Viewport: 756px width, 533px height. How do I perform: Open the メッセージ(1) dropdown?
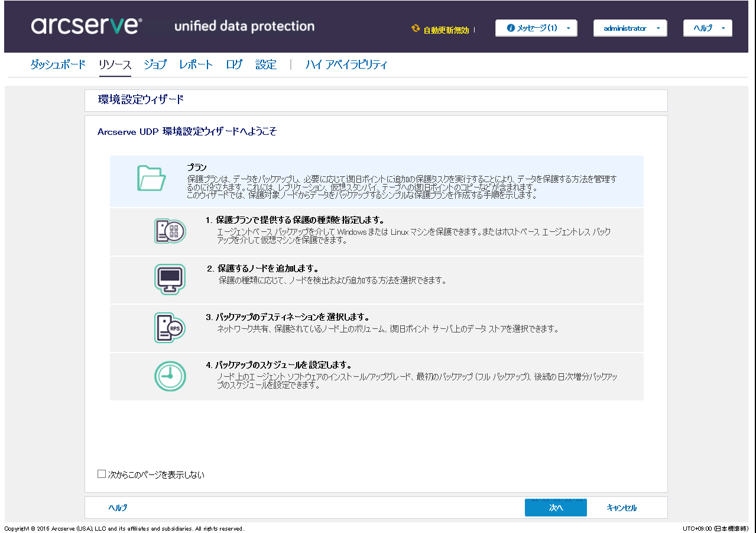(x=536, y=27)
